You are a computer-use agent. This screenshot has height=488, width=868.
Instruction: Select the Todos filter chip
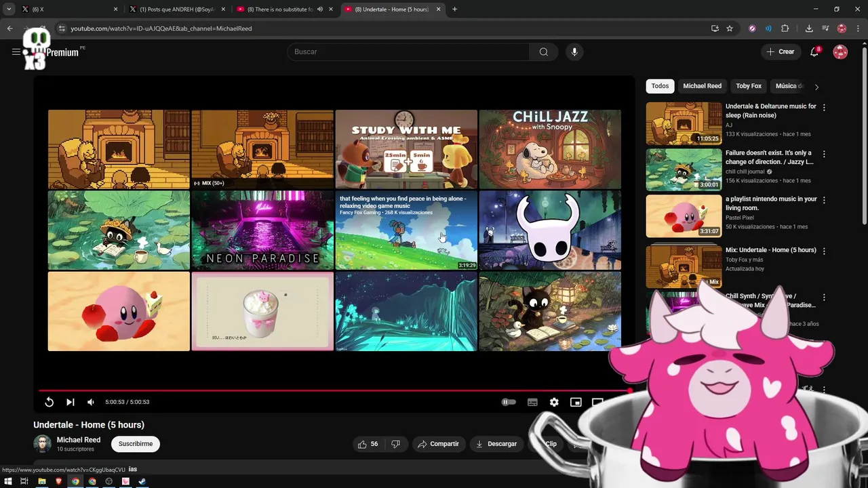660,86
